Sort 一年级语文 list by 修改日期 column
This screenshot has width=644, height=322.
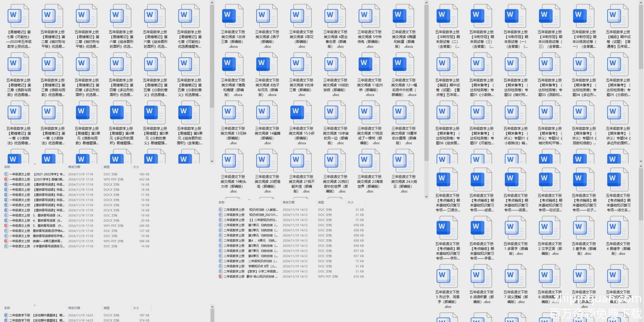74,167
